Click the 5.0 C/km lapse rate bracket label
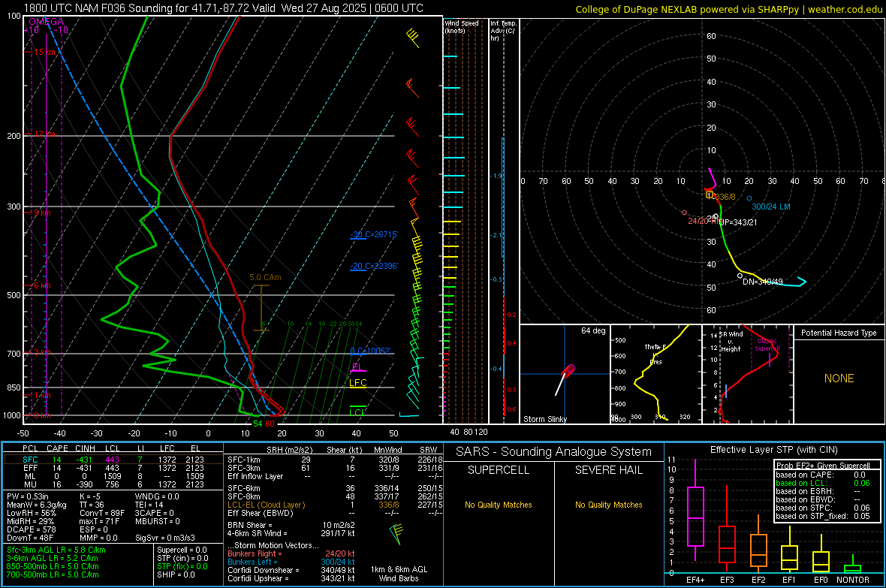Image resolution: width=886 pixels, height=588 pixels. (x=265, y=278)
